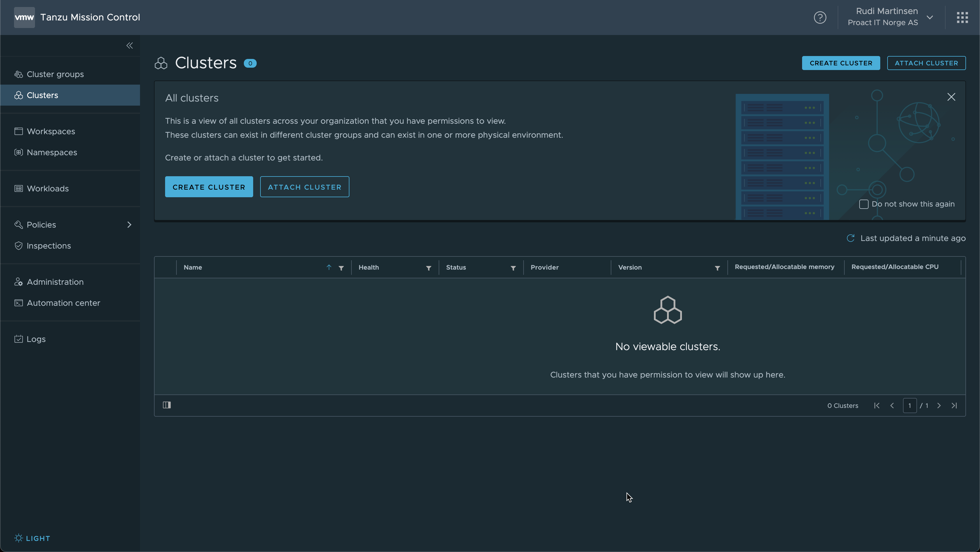Click the Workloads sidebar icon
980x552 pixels.
[19, 188]
